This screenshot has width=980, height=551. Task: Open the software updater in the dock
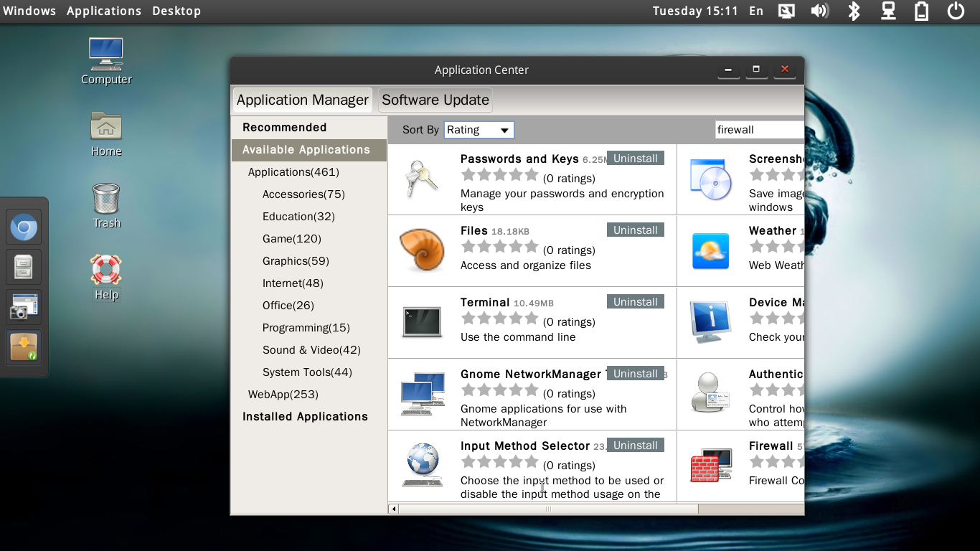coord(24,347)
